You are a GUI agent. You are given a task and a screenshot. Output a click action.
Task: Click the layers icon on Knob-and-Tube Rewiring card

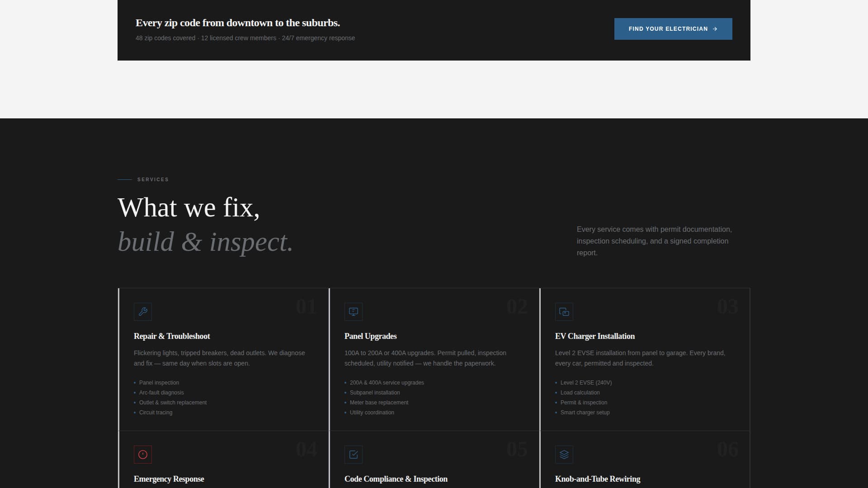pyautogui.click(x=564, y=455)
